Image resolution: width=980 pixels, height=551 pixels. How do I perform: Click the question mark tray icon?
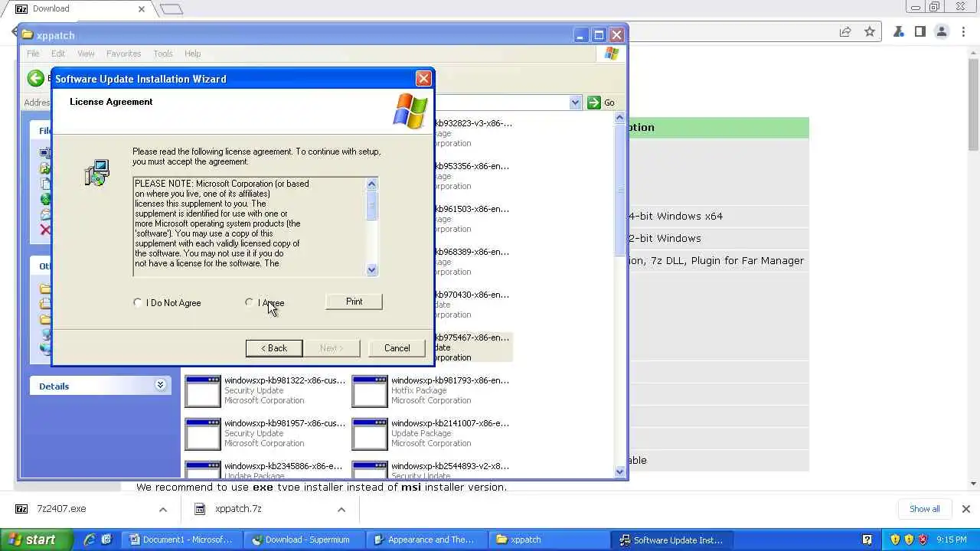867,540
